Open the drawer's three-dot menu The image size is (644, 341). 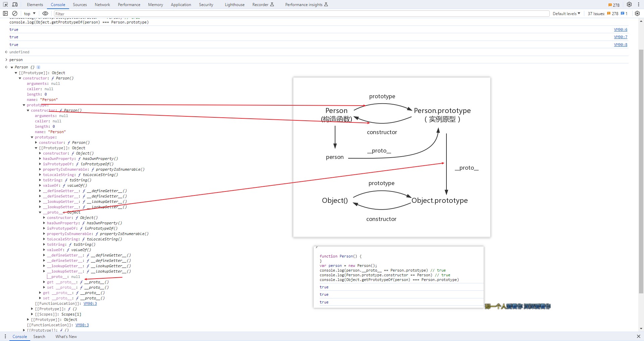(5, 336)
